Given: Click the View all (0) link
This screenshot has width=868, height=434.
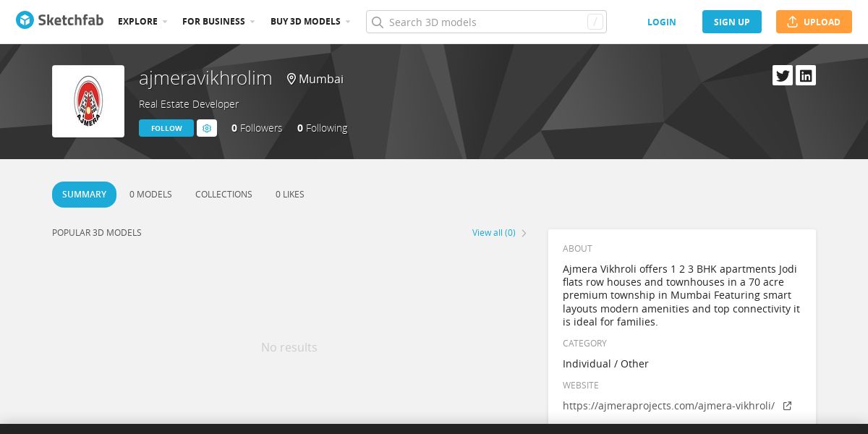Looking at the screenshot, I should [x=494, y=233].
